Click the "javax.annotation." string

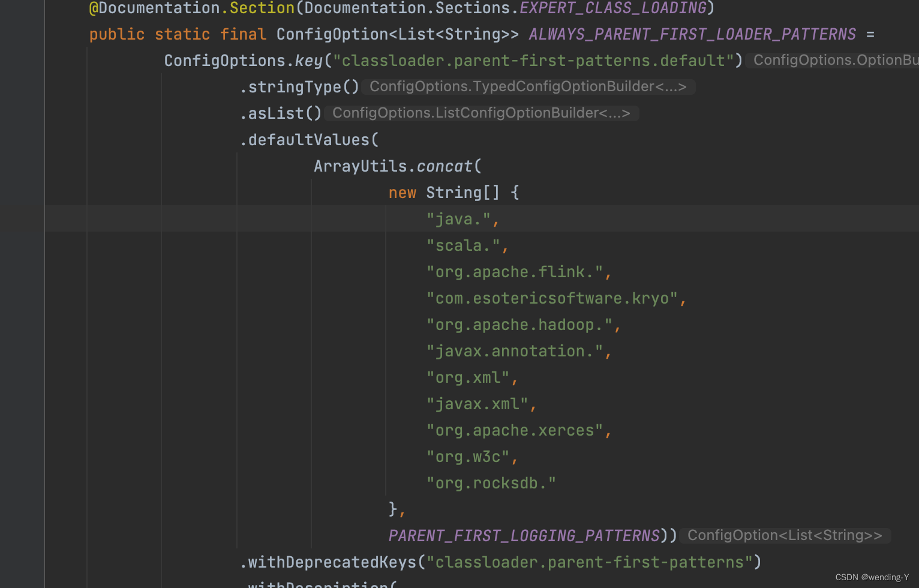(x=515, y=352)
